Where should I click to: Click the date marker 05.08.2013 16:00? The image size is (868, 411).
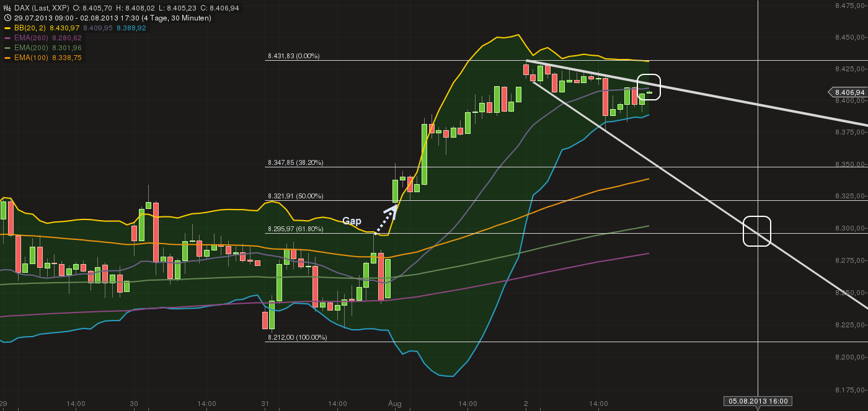click(759, 401)
